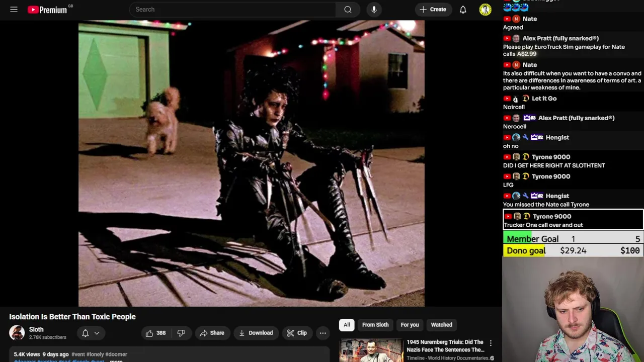Like the video with 388 likes

(x=155, y=333)
